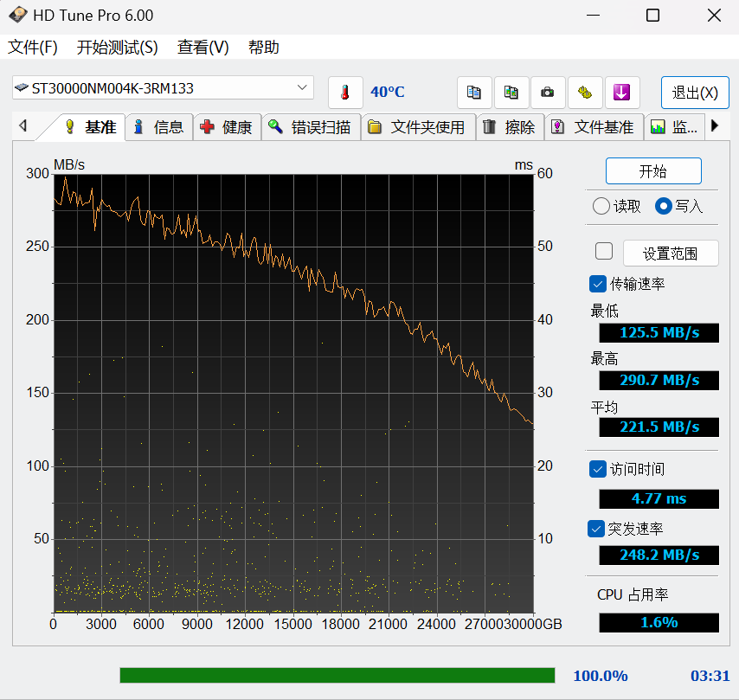Click the thermometer temperature icon

point(345,93)
